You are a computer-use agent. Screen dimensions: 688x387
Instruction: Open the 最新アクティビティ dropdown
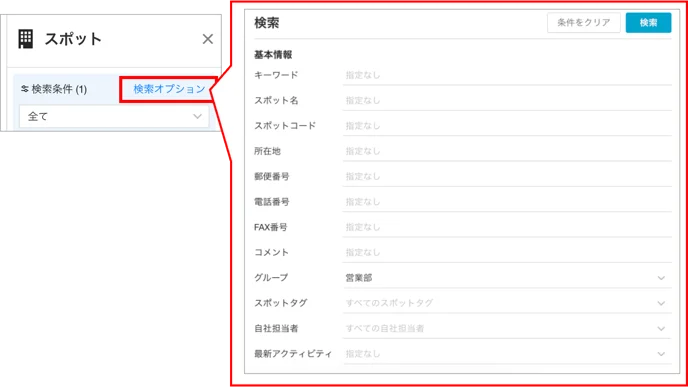[507, 354]
